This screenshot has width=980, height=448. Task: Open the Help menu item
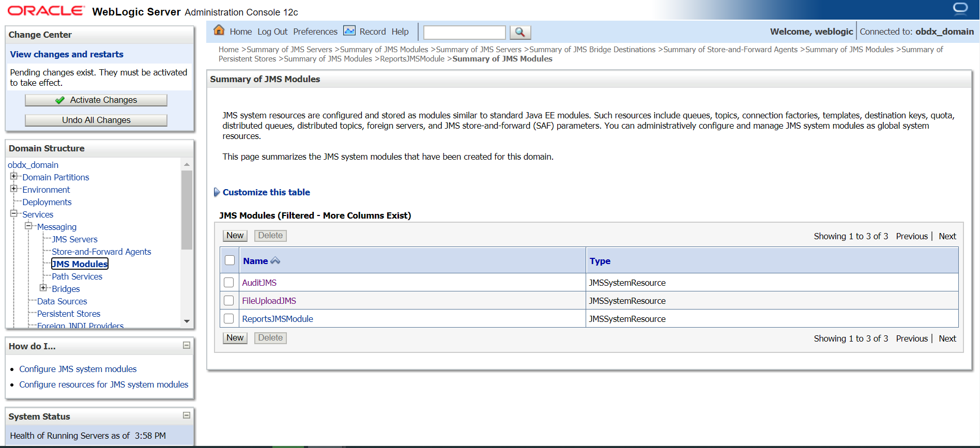pos(400,32)
